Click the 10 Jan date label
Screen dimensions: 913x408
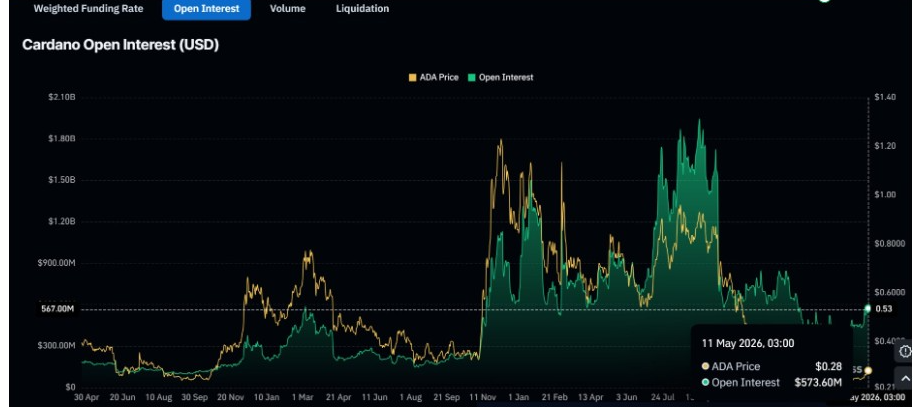[267, 398]
